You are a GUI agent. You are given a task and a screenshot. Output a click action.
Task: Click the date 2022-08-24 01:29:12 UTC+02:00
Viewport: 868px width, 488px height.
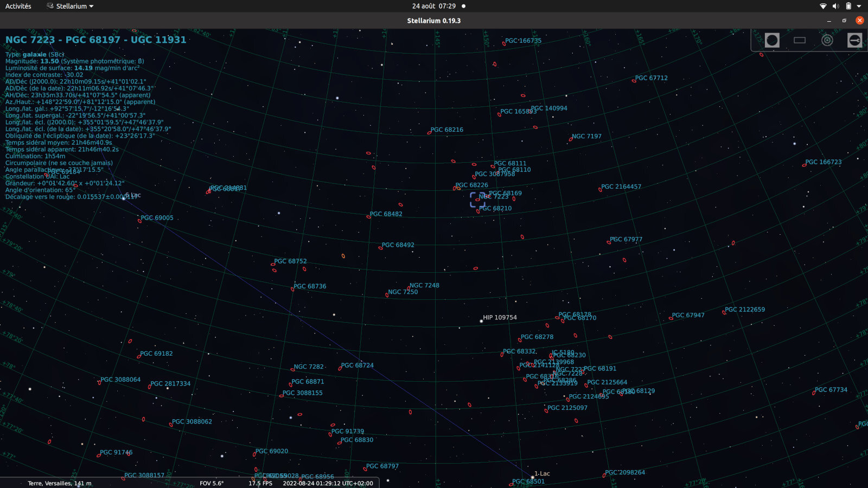pyautogui.click(x=328, y=483)
